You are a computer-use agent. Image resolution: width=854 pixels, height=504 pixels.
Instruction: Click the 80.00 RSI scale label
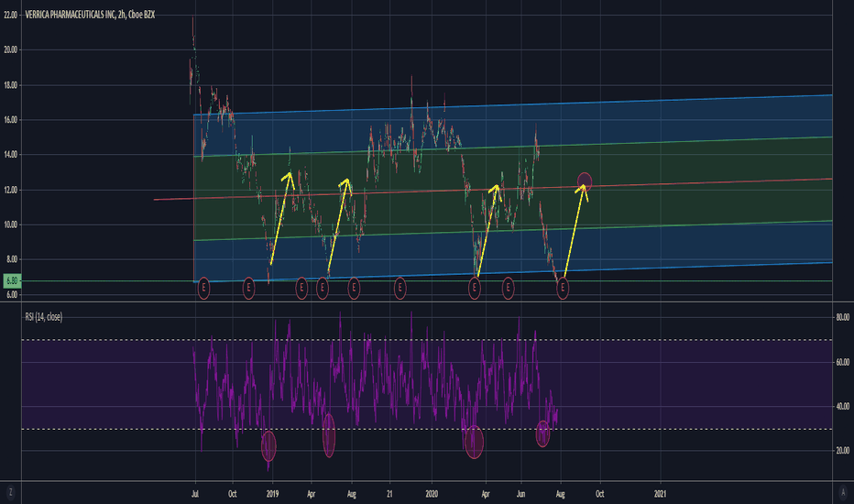[843, 317]
